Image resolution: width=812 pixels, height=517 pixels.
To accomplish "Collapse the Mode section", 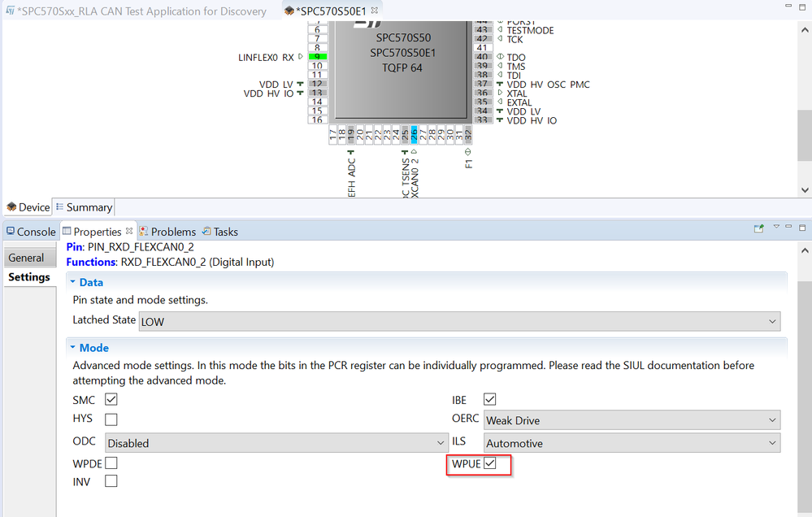I will (73, 348).
